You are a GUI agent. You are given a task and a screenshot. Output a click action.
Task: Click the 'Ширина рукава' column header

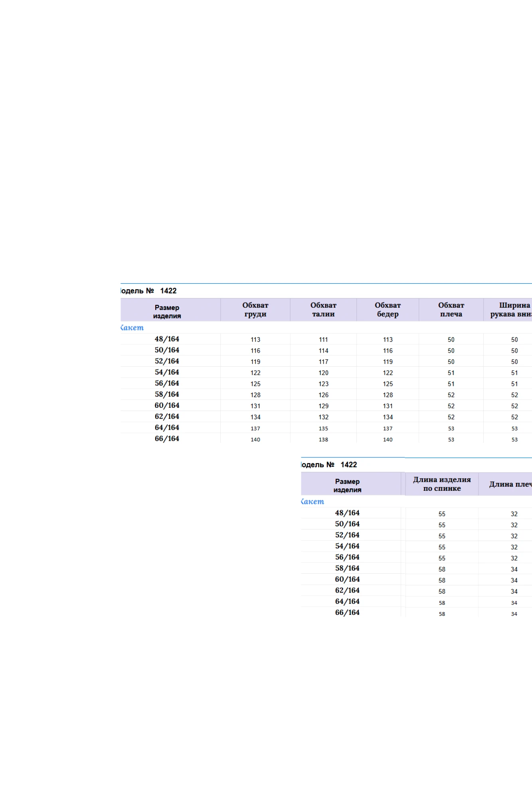click(x=511, y=310)
